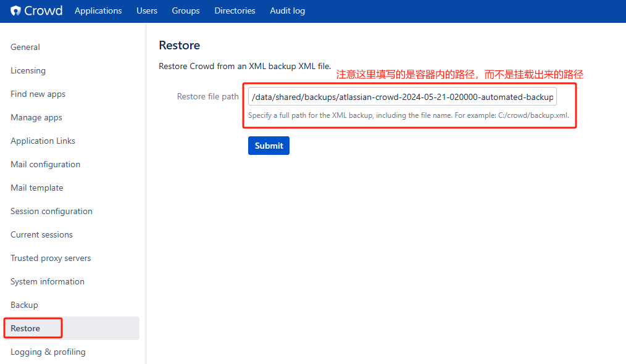Open Session configuration
The width and height of the screenshot is (626, 364).
click(51, 212)
